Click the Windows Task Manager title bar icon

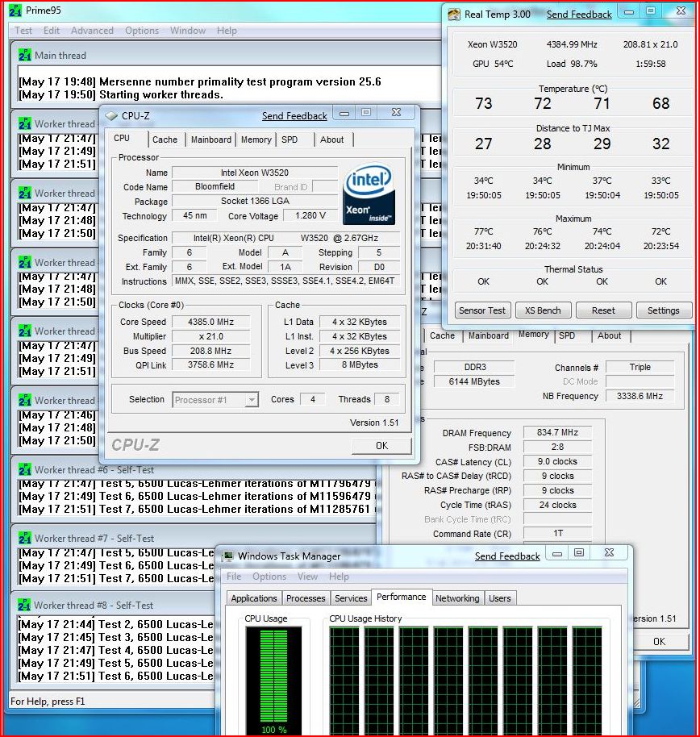pos(228,556)
